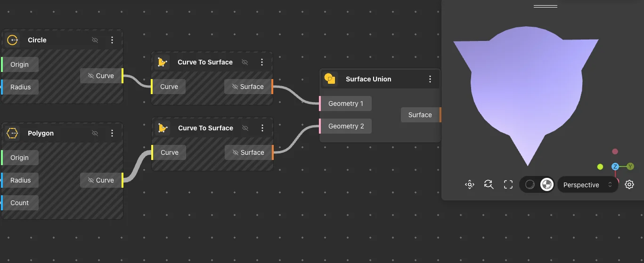The image size is (644, 263).
Task: Toggle visibility of the Circle node
Action: pyautogui.click(x=95, y=40)
